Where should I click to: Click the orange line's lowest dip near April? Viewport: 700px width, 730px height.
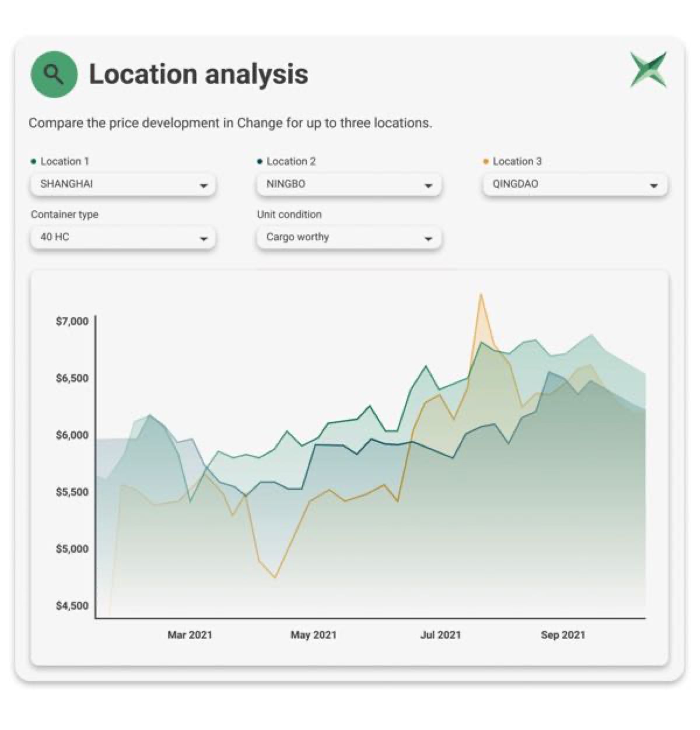[x=275, y=577]
